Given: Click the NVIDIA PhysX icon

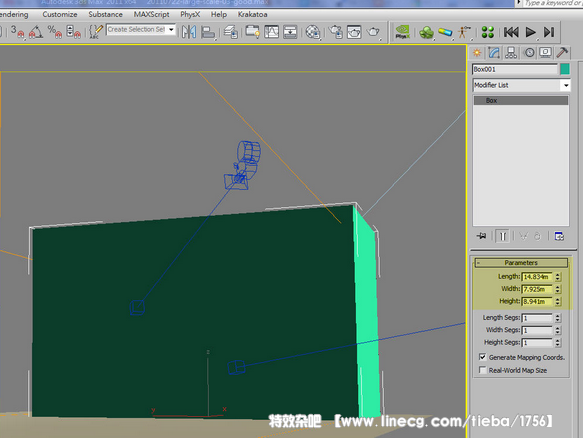Looking at the screenshot, I should point(402,32).
